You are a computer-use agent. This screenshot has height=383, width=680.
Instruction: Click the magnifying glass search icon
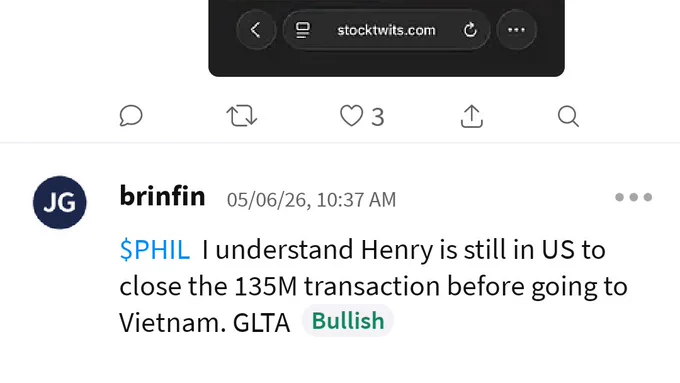coord(568,116)
